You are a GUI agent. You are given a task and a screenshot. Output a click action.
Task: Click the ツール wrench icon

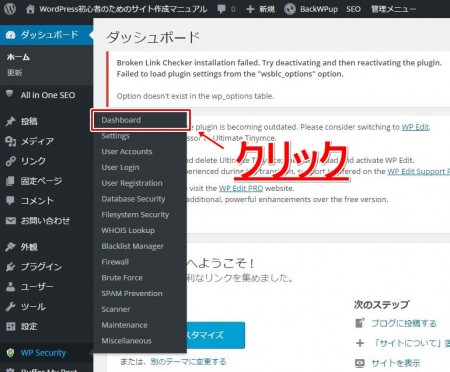10,306
